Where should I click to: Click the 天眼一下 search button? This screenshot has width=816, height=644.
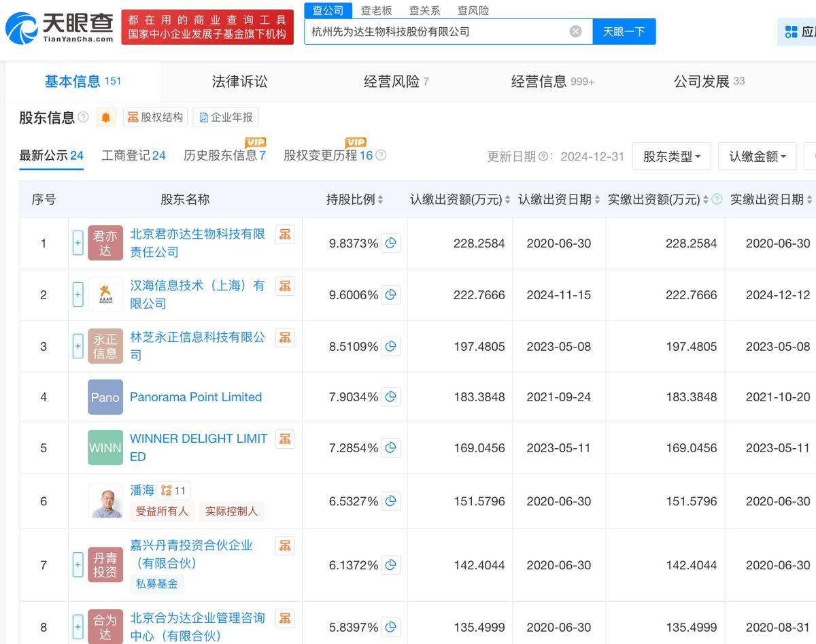624,31
